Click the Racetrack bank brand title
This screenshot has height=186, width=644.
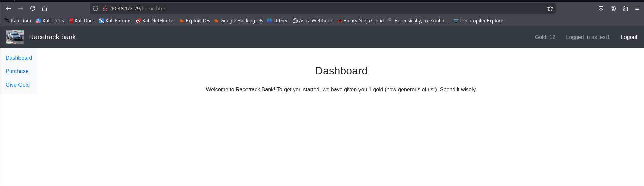[x=52, y=37]
